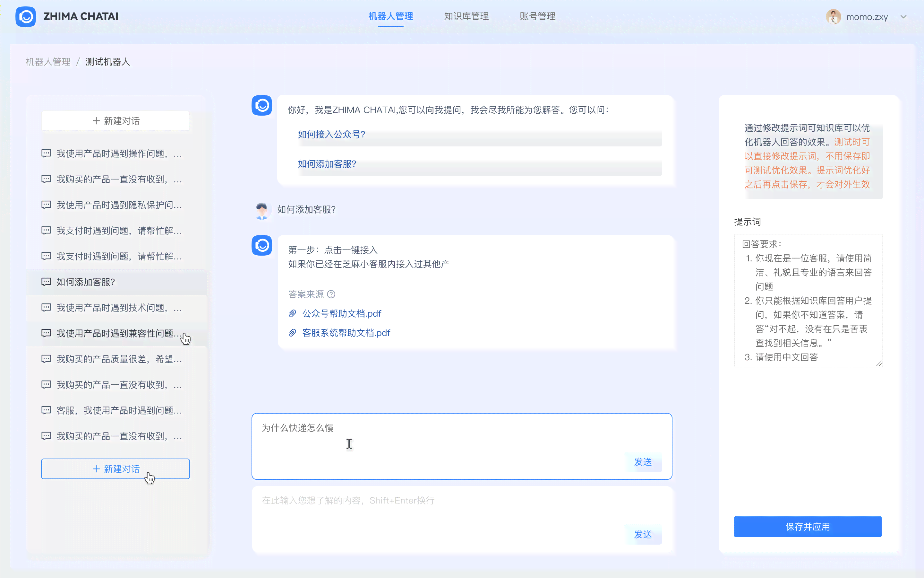
Task: Click 发送 in the focused input box
Action: [643, 462]
